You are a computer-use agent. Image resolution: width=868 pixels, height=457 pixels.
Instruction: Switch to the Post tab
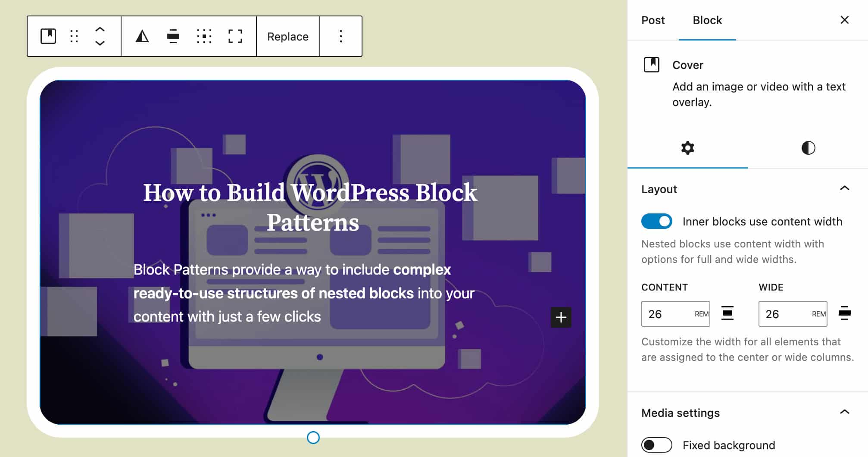[653, 20]
